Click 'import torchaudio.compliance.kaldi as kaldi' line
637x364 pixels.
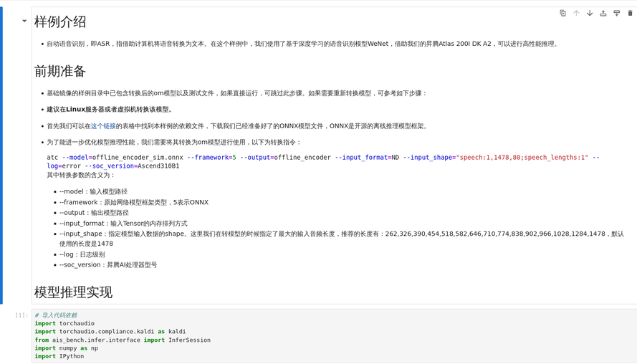110,332
